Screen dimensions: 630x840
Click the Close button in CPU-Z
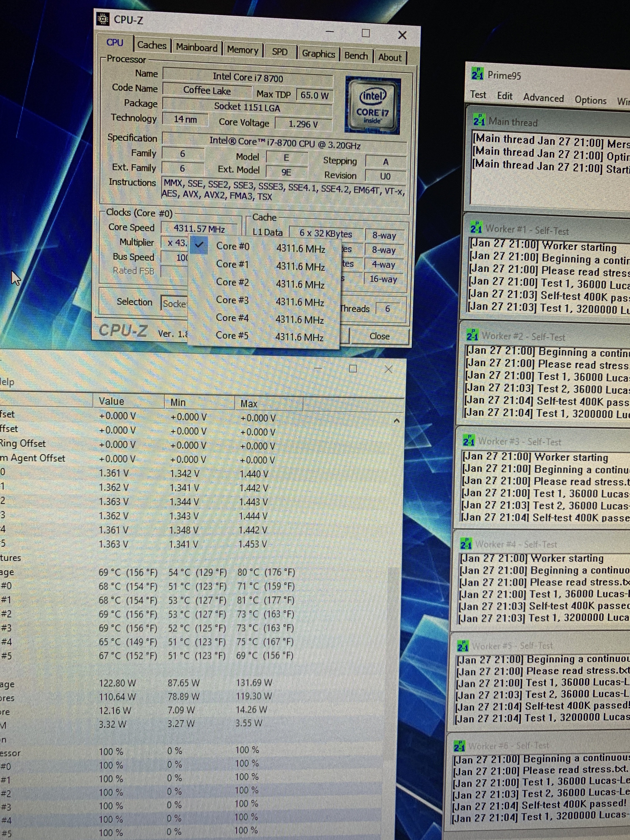tap(379, 336)
